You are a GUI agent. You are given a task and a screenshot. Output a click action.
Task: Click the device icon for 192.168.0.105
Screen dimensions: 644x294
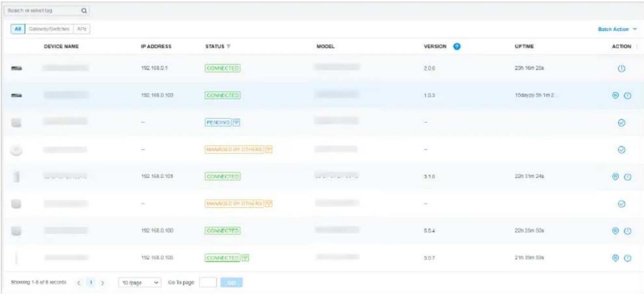[16, 257]
